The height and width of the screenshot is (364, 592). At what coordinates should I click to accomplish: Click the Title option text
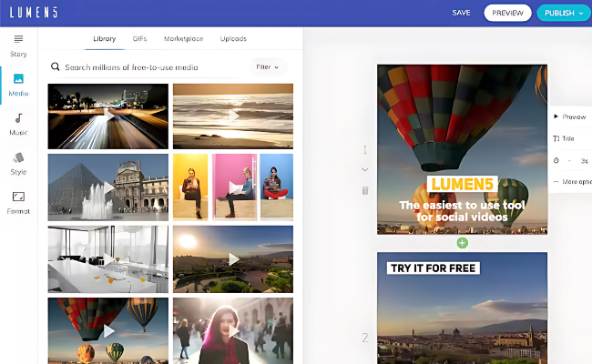pyautogui.click(x=568, y=138)
